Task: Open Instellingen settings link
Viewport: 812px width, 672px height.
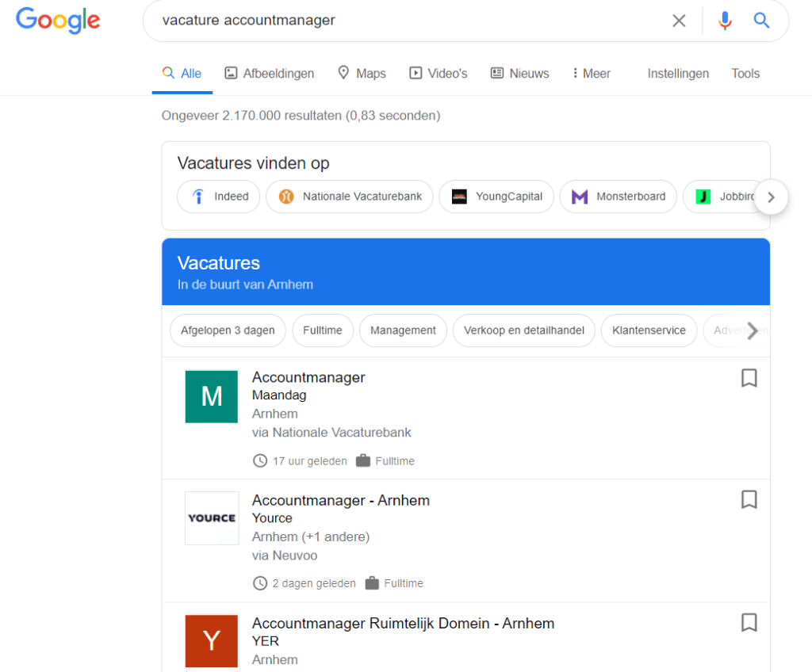Action: pyautogui.click(x=678, y=74)
